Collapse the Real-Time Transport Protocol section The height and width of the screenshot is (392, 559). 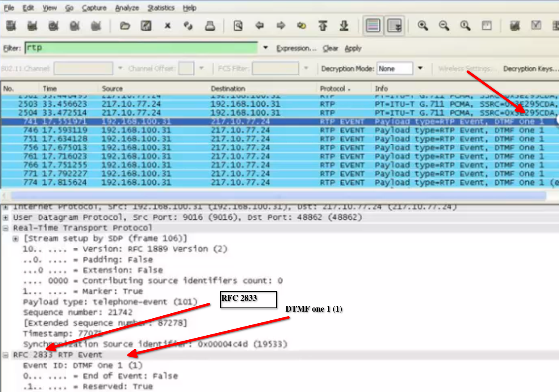pos(6,228)
